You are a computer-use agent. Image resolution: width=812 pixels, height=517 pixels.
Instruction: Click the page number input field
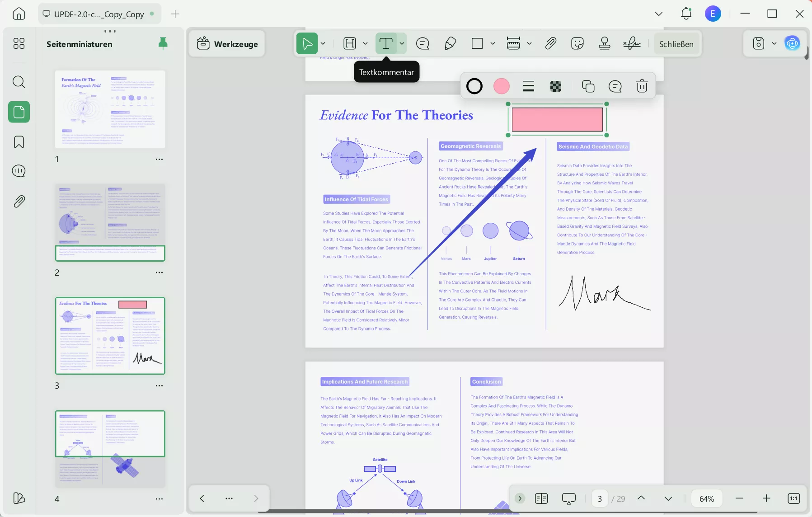pos(600,498)
